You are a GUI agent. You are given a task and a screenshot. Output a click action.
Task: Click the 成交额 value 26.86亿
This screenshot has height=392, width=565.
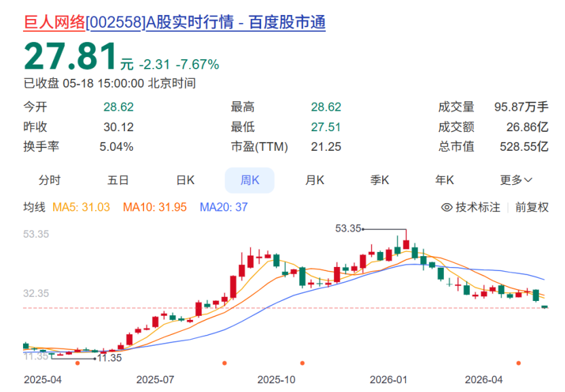[528, 127]
